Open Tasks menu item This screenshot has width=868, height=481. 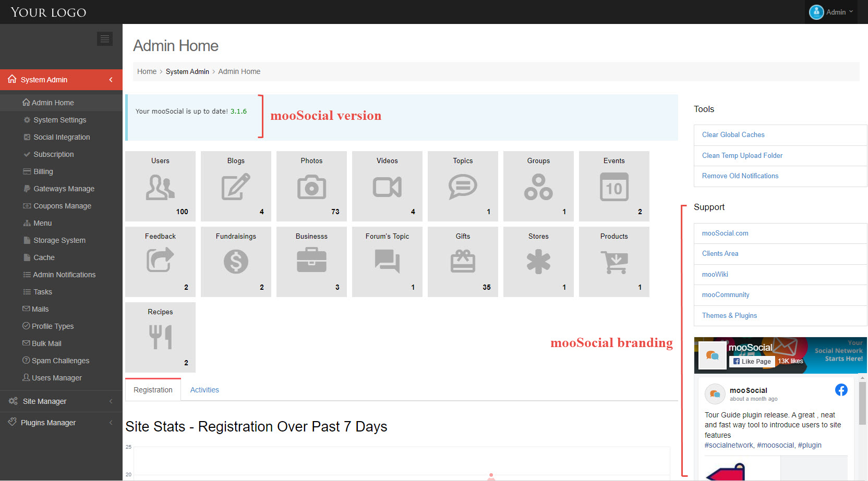pos(61,292)
